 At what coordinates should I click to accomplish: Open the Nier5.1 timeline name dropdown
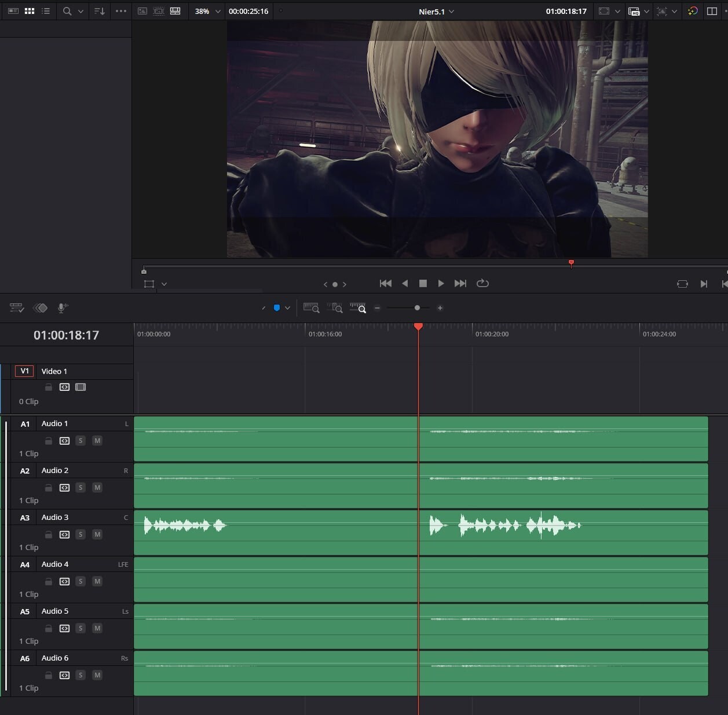437,11
